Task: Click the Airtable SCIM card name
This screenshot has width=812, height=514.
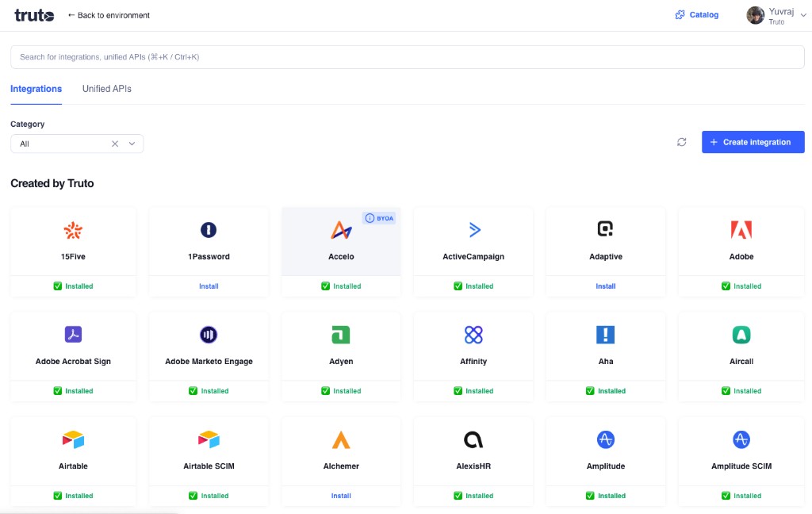Action: pos(209,466)
